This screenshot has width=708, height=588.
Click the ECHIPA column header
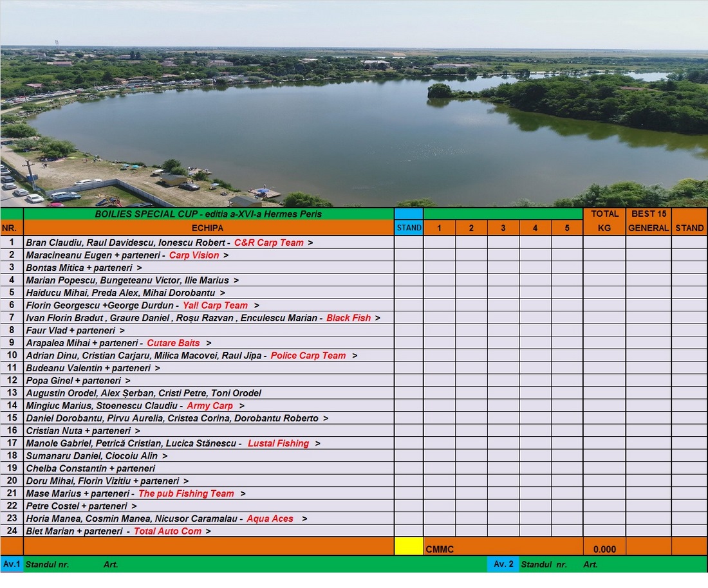point(208,228)
